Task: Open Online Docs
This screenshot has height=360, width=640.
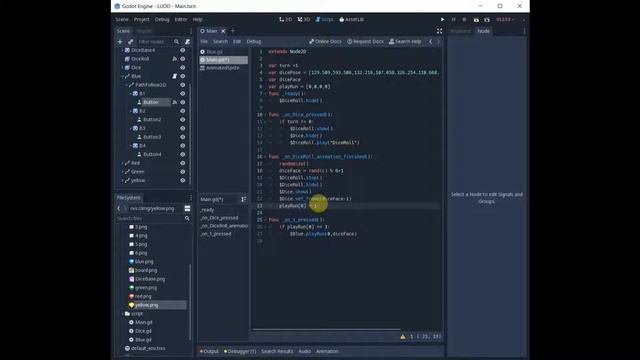Action: point(325,41)
